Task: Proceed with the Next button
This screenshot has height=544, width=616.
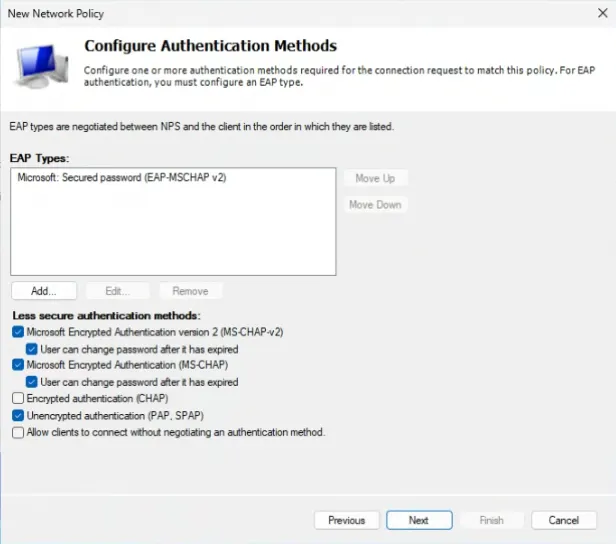Action: tap(419, 520)
